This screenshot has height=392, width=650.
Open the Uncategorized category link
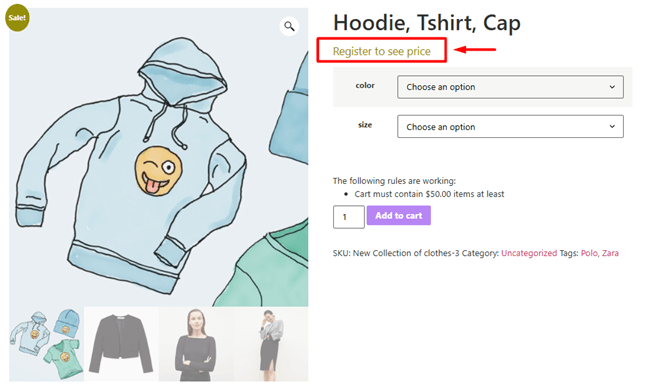click(529, 253)
